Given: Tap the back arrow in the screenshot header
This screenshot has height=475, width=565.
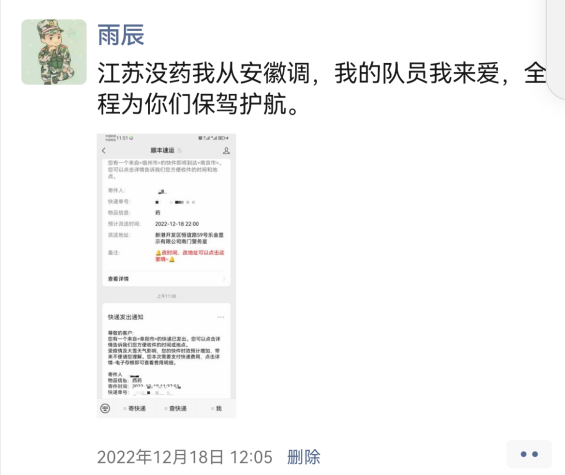Looking at the screenshot, I should coord(104,150).
